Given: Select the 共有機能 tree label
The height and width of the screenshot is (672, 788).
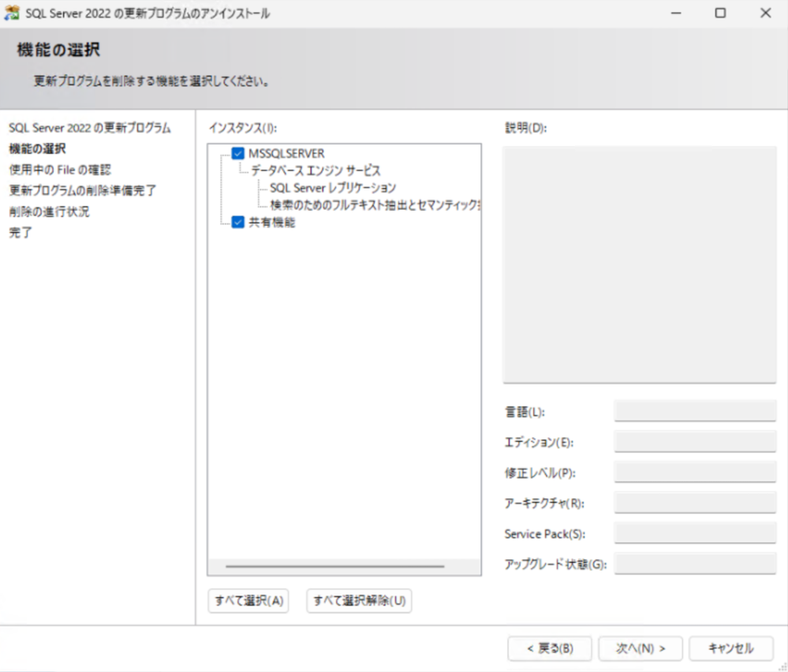Looking at the screenshot, I should click(272, 222).
